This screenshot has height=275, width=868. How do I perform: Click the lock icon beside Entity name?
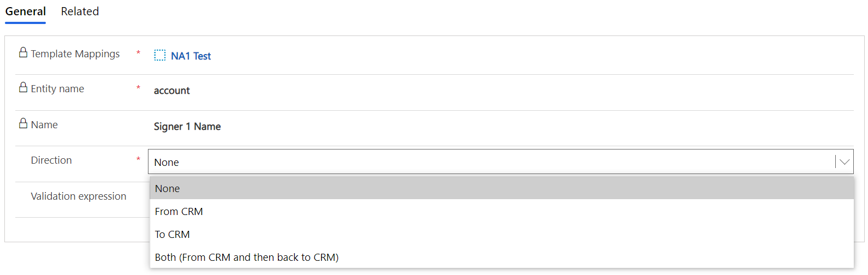23,87
